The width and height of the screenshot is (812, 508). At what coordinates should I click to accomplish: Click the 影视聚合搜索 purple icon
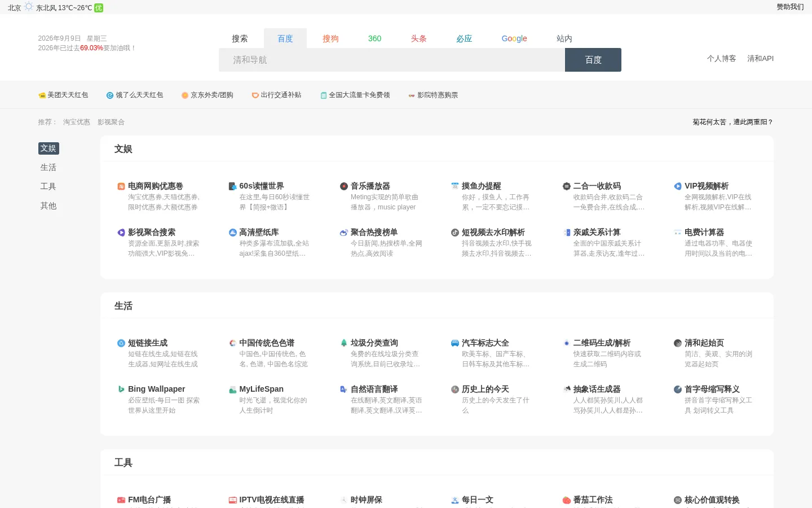(121, 233)
